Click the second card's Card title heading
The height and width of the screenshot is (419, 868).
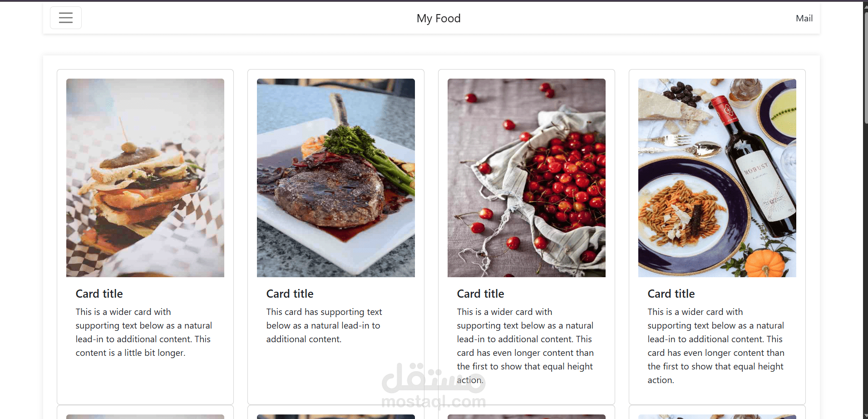(x=290, y=294)
